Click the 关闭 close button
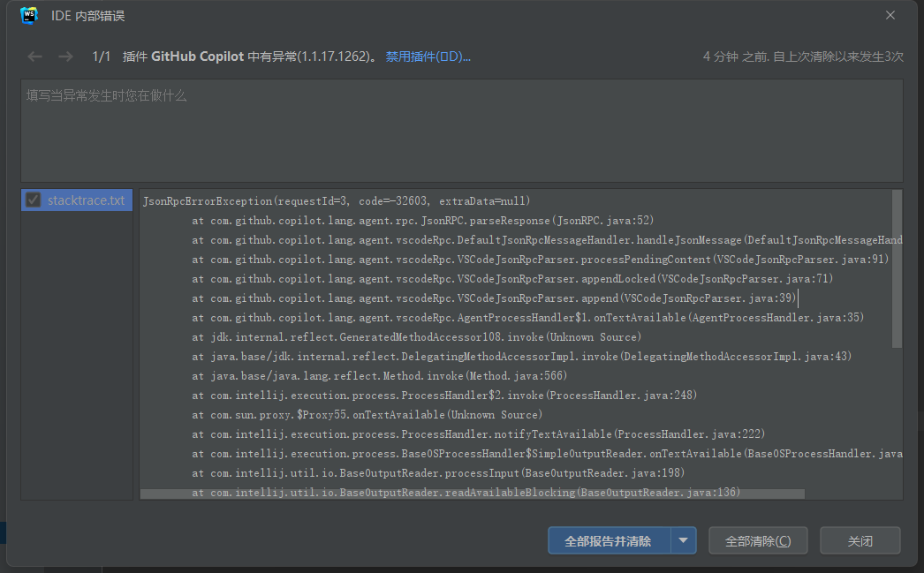The height and width of the screenshot is (573, 924). 860,540
